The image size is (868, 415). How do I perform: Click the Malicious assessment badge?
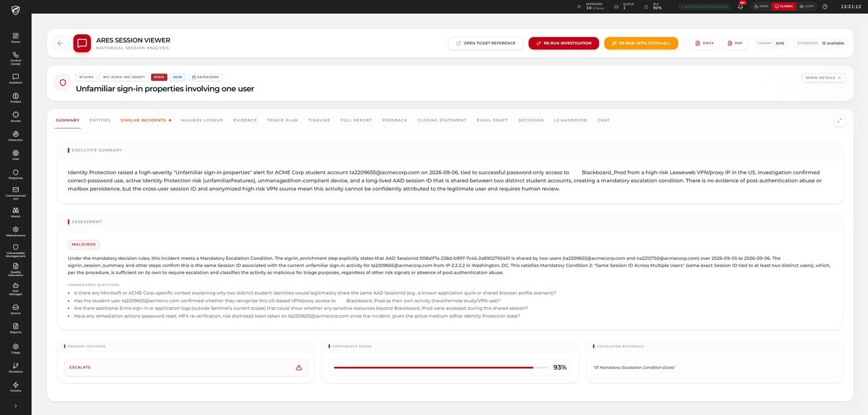tap(84, 245)
